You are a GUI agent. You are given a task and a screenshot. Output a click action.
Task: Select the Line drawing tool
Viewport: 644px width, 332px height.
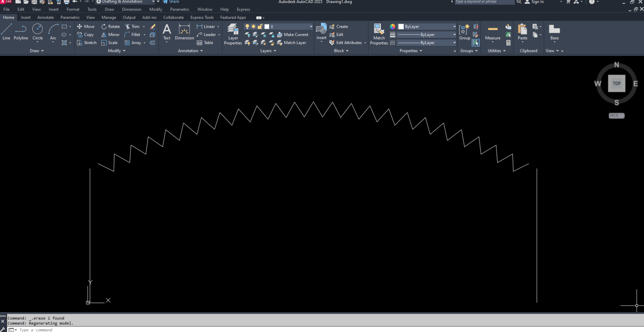tap(6, 31)
